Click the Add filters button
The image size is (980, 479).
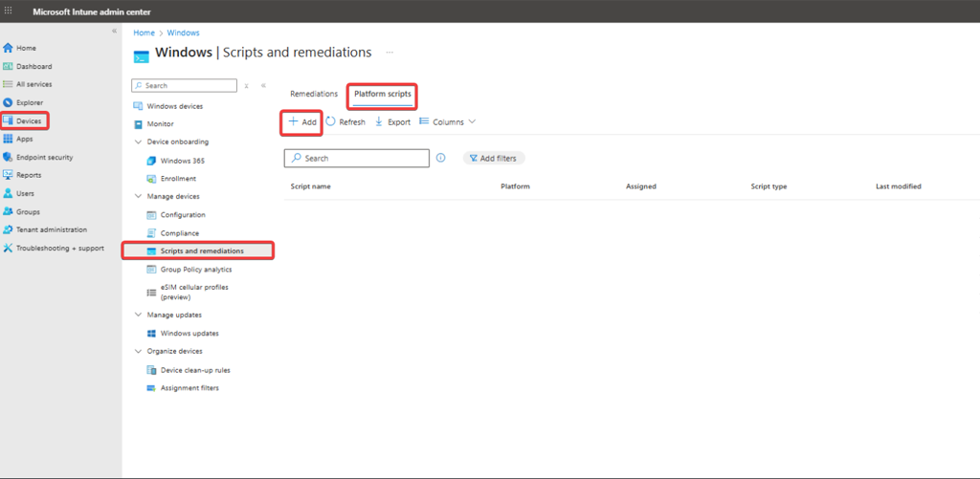(493, 159)
